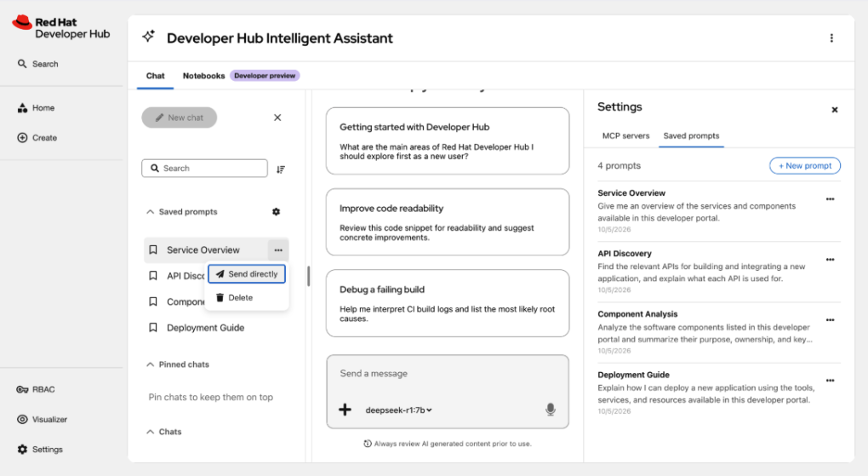Click the New chat button
This screenshot has width=868, height=476.
click(x=180, y=118)
